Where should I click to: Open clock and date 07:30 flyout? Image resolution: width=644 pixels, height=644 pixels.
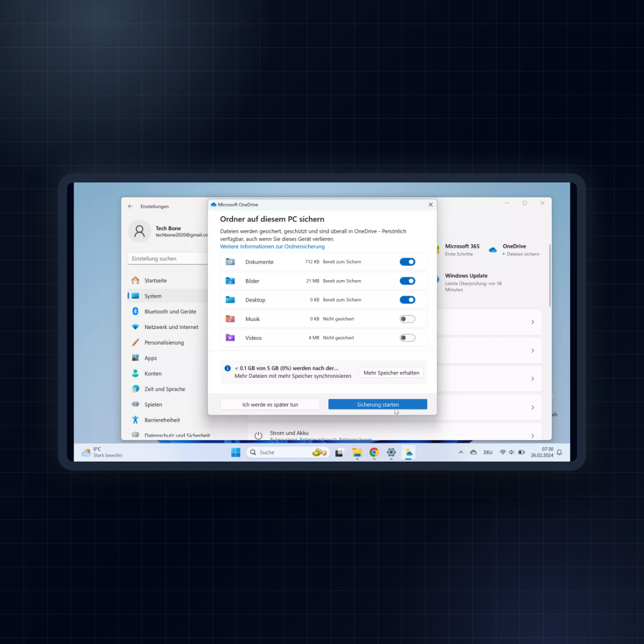(x=542, y=452)
